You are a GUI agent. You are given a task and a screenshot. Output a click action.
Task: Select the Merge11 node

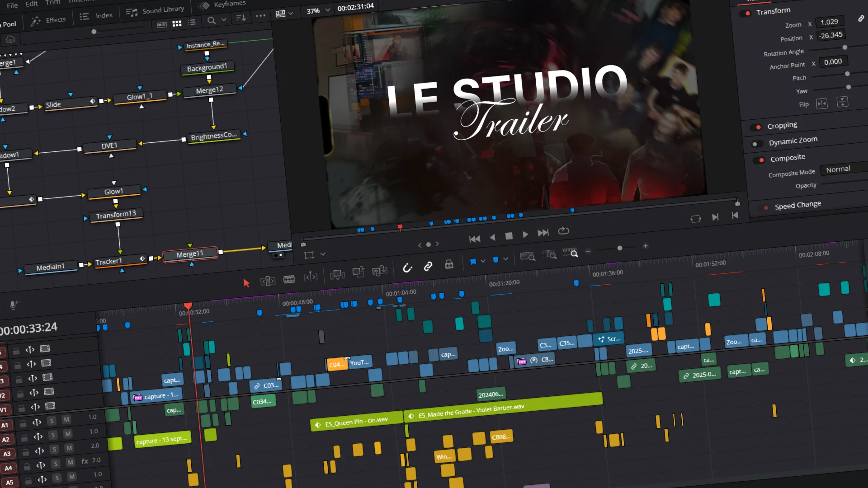(x=190, y=254)
